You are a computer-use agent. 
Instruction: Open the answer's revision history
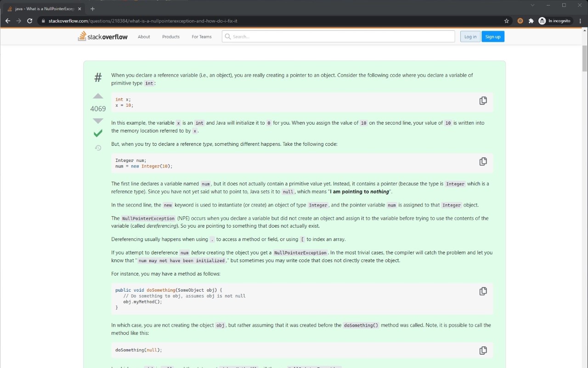97,148
